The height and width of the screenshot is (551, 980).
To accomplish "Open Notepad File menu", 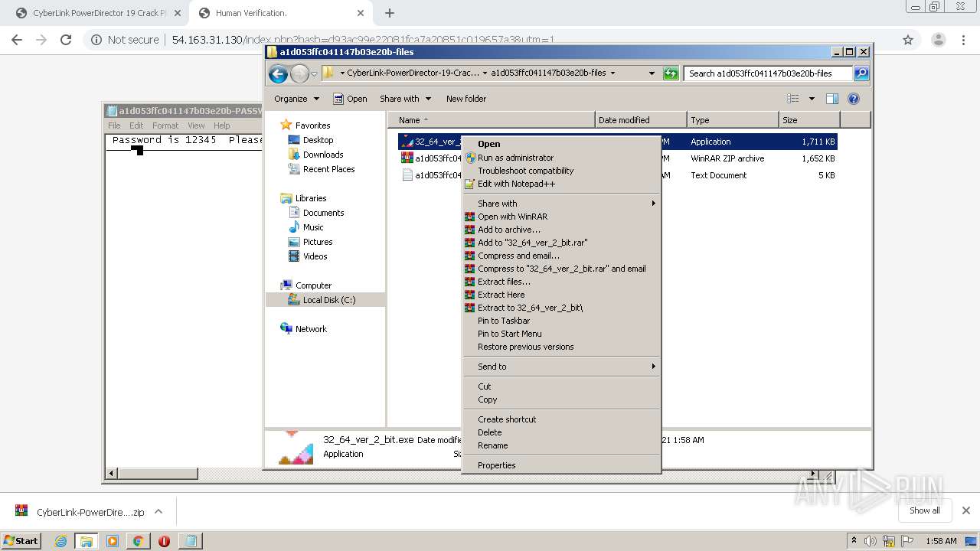I will tap(114, 126).
